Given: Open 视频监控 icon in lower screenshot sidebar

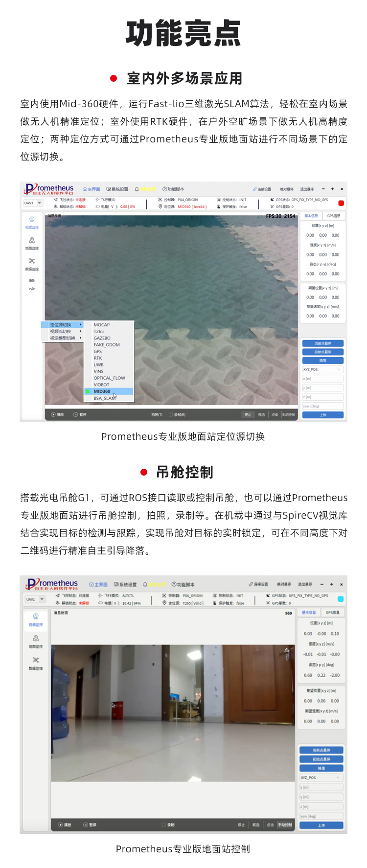Looking at the screenshot, I should point(36,617).
